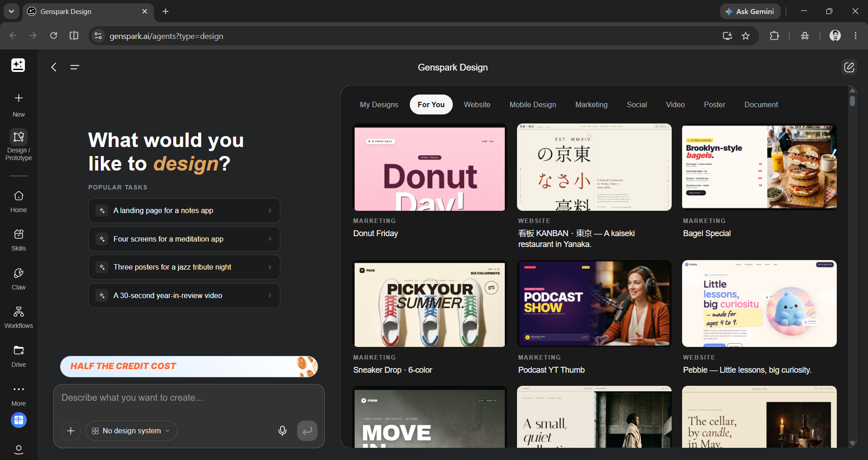The height and width of the screenshot is (460, 868).
Task: Click the send return arrow button
Action: (x=307, y=431)
